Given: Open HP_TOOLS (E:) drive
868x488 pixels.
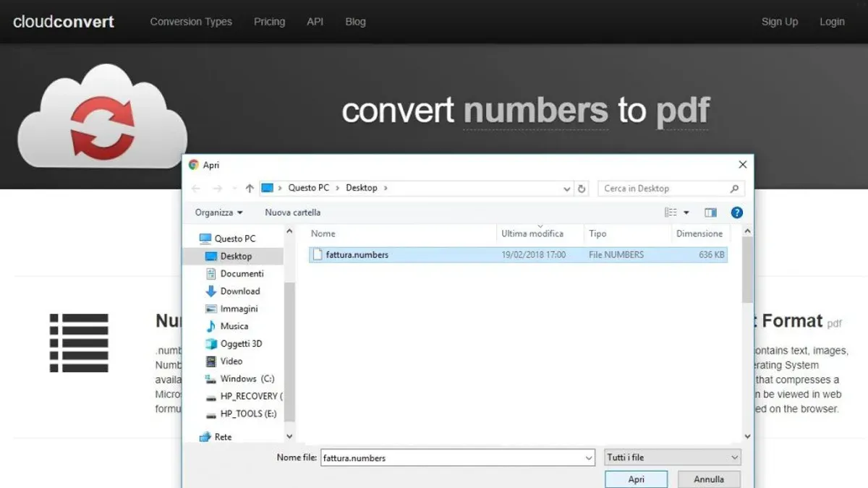Looking at the screenshot, I should [x=242, y=414].
